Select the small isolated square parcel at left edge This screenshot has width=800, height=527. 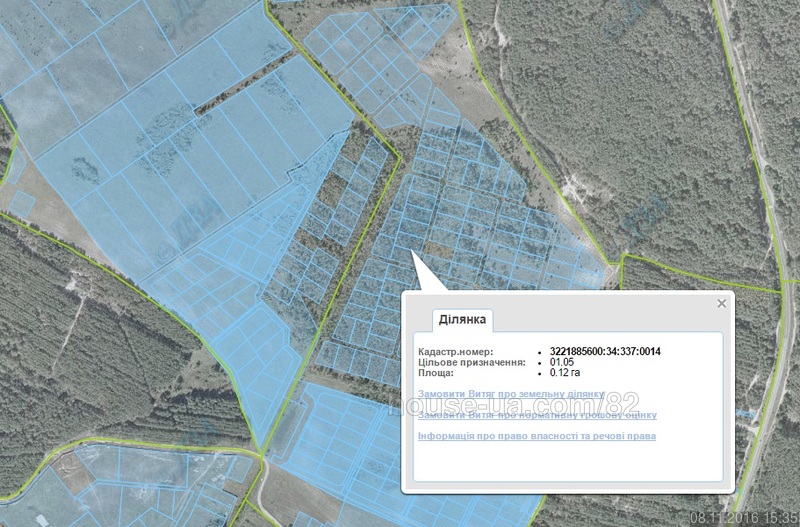pyautogui.click(x=22, y=204)
